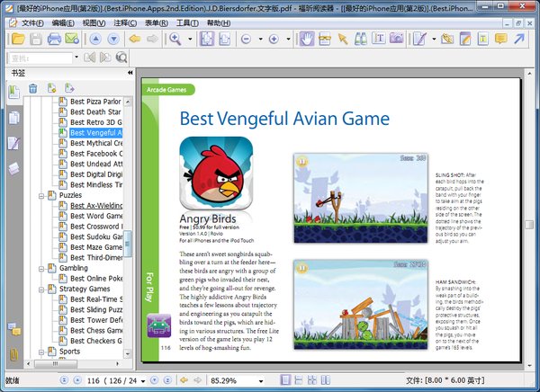Click the blue up-arrow previous page icon
Image resolution: width=540 pixels, height=392 pixels.
pos(95,39)
